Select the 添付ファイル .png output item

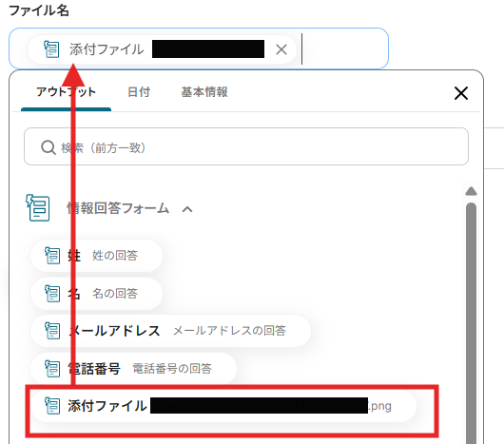pos(223,406)
